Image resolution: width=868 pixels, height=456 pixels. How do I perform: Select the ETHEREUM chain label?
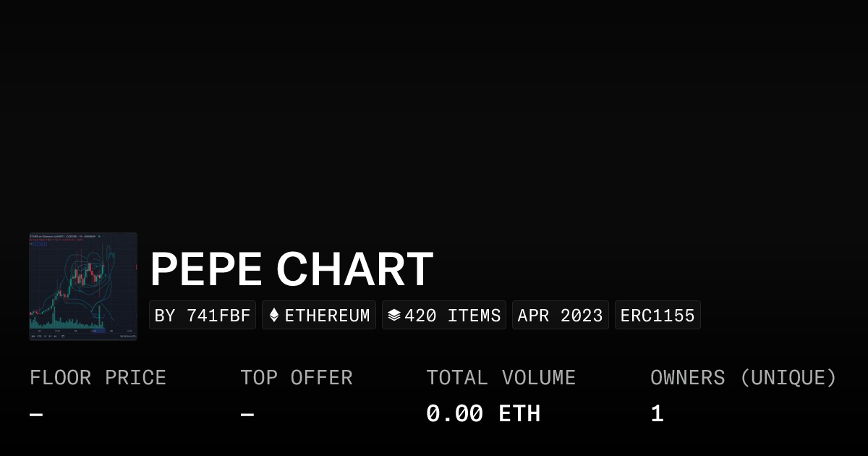tap(327, 316)
